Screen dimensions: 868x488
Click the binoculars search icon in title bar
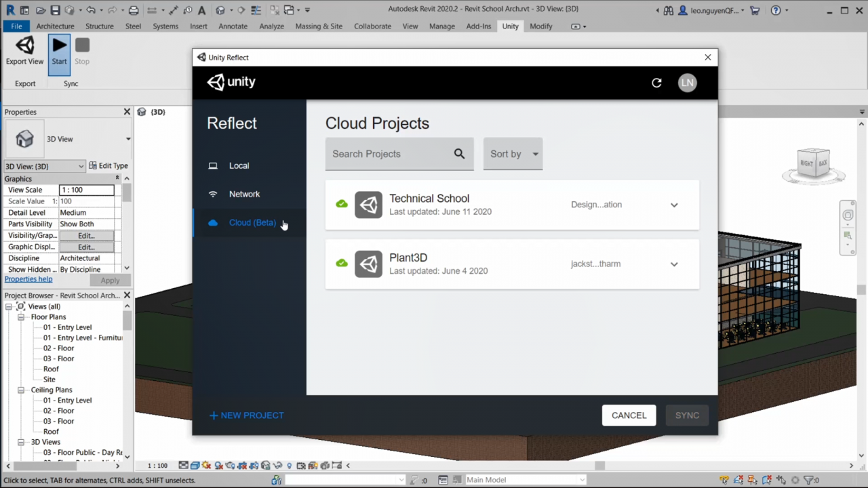tap(669, 10)
